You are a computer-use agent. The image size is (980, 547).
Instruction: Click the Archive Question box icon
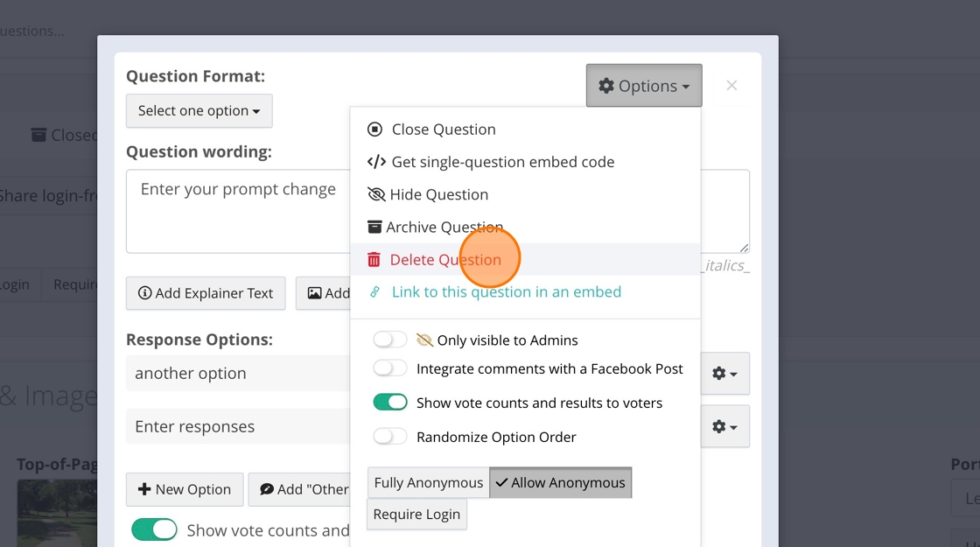tap(374, 227)
